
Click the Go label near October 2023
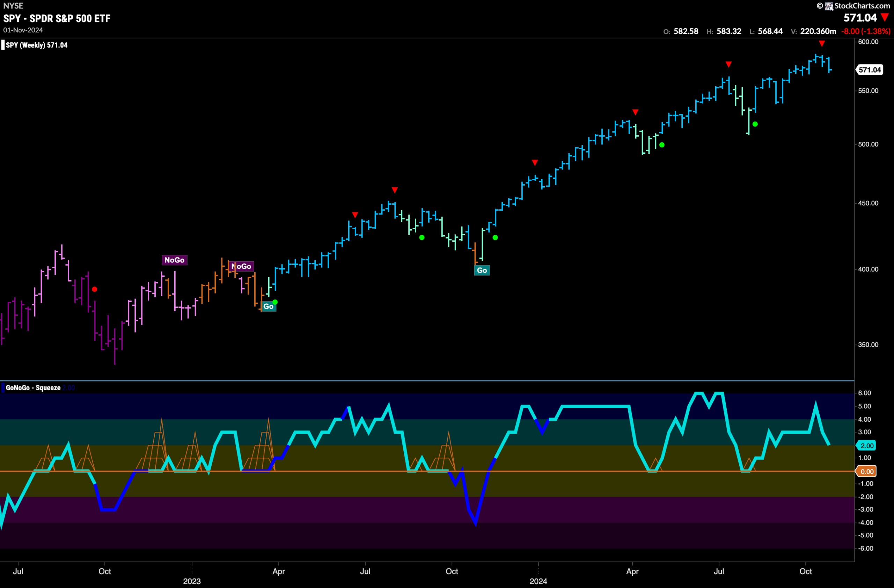(x=482, y=270)
